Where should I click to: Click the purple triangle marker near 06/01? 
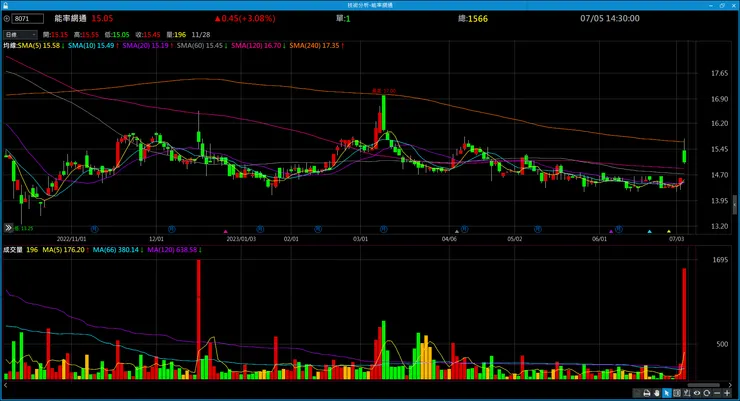coord(611,231)
